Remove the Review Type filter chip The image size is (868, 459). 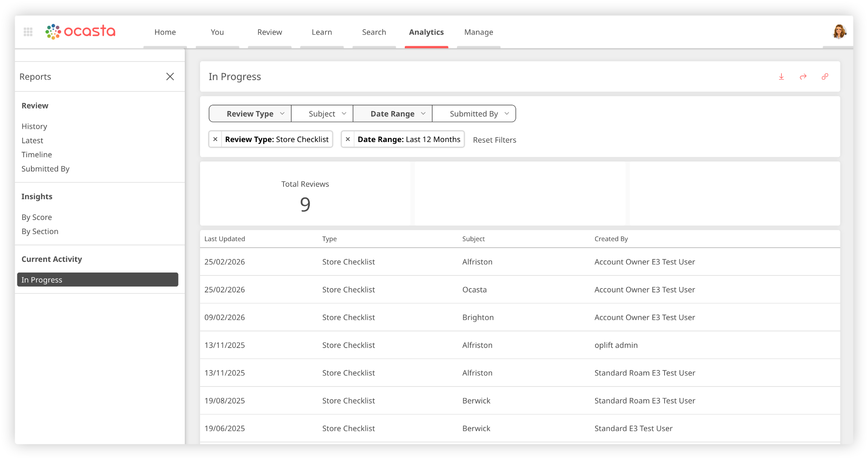click(215, 139)
